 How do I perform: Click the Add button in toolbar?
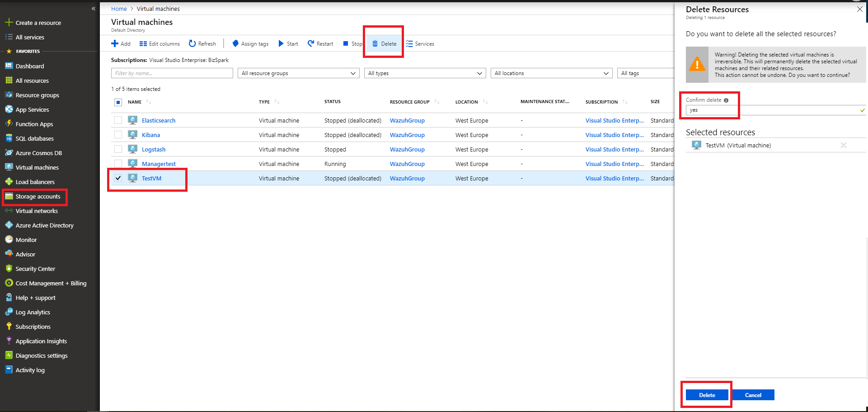pyautogui.click(x=121, y=44)
